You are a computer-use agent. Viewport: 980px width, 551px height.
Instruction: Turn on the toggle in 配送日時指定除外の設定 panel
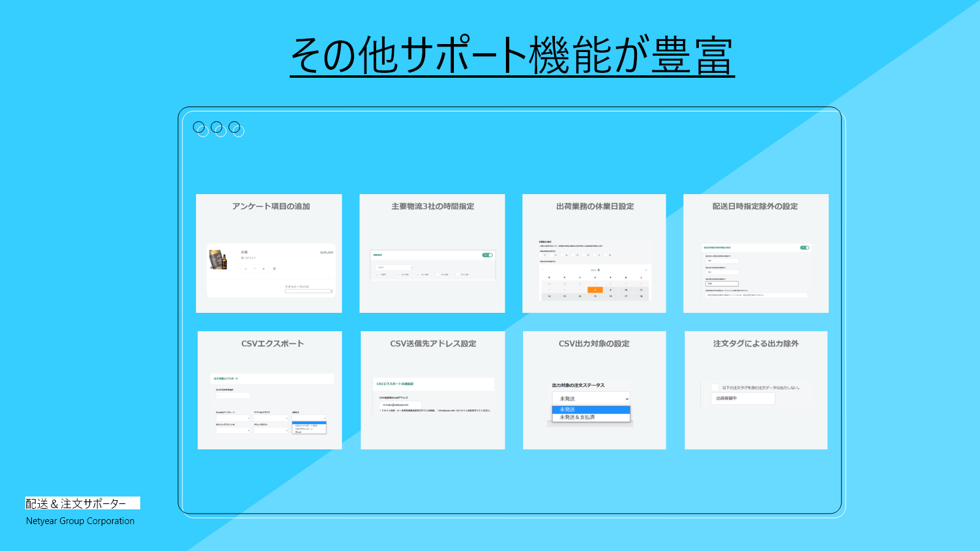[805, 247]
